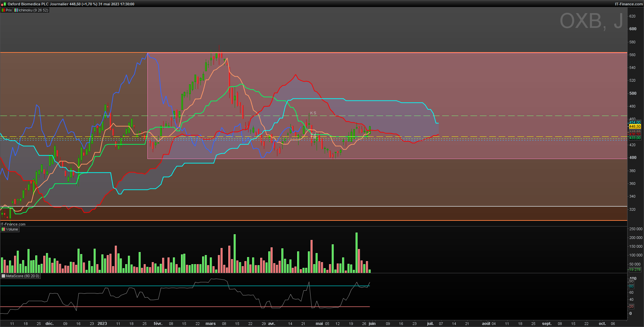The height and width of the screenshot is (327, 644).
Task: Click the juin label on the time axis
Action: pyautogui.click(x=372, y=324)
